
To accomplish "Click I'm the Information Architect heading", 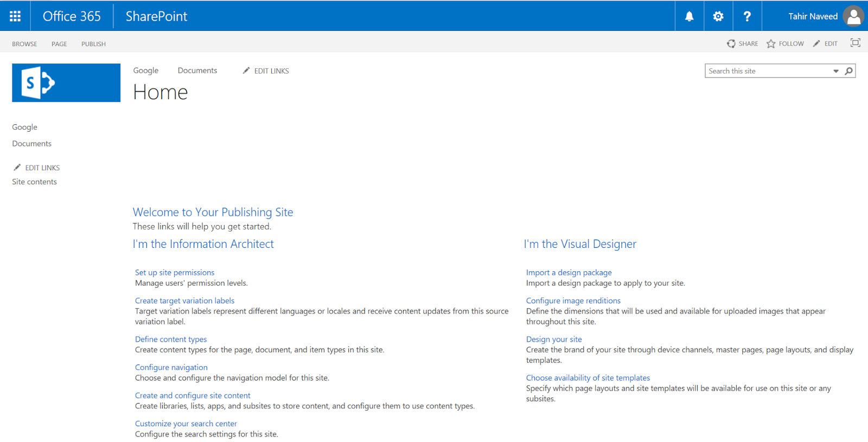I will (203, 244).
